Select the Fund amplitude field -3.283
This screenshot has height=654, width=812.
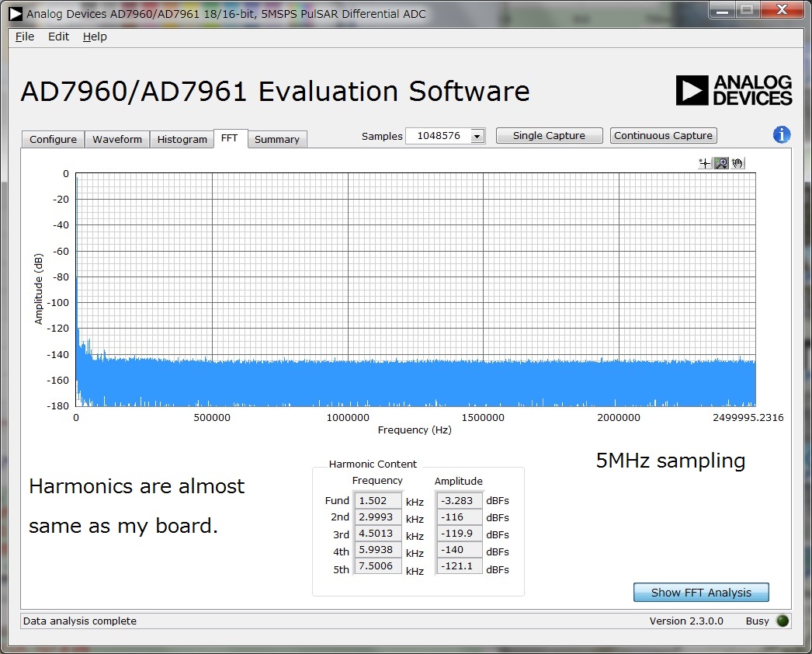tap(459, 501)
